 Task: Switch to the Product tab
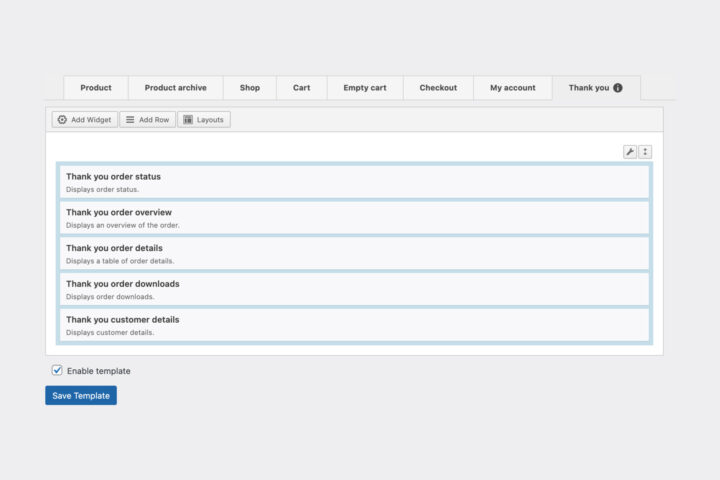[x=96, y=88]
